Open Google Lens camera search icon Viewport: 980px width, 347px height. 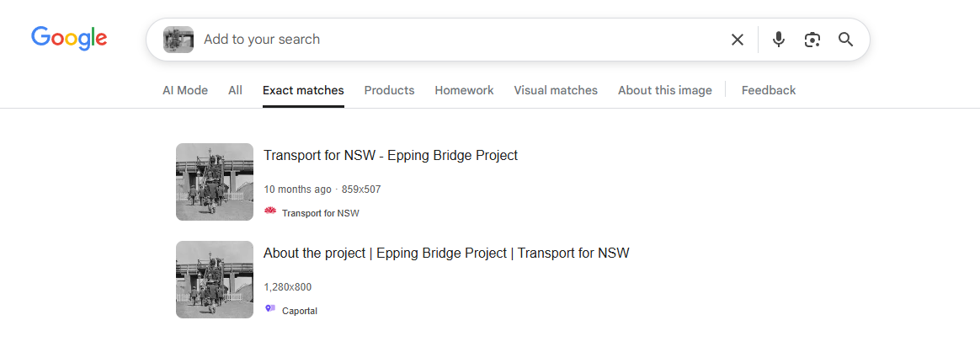coord(812,40)
